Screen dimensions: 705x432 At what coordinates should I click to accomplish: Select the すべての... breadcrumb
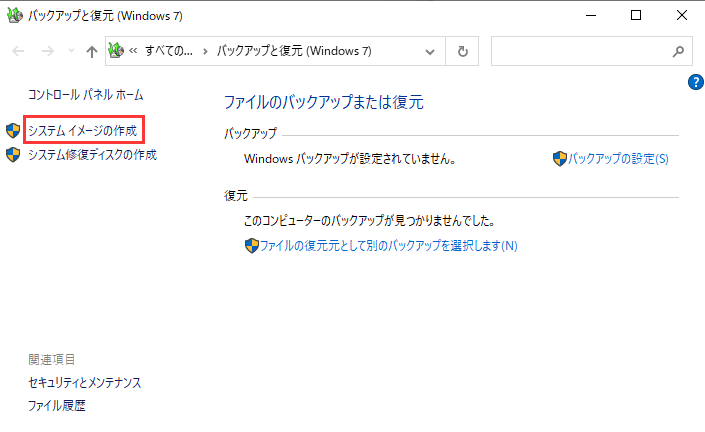coord(169,51)
